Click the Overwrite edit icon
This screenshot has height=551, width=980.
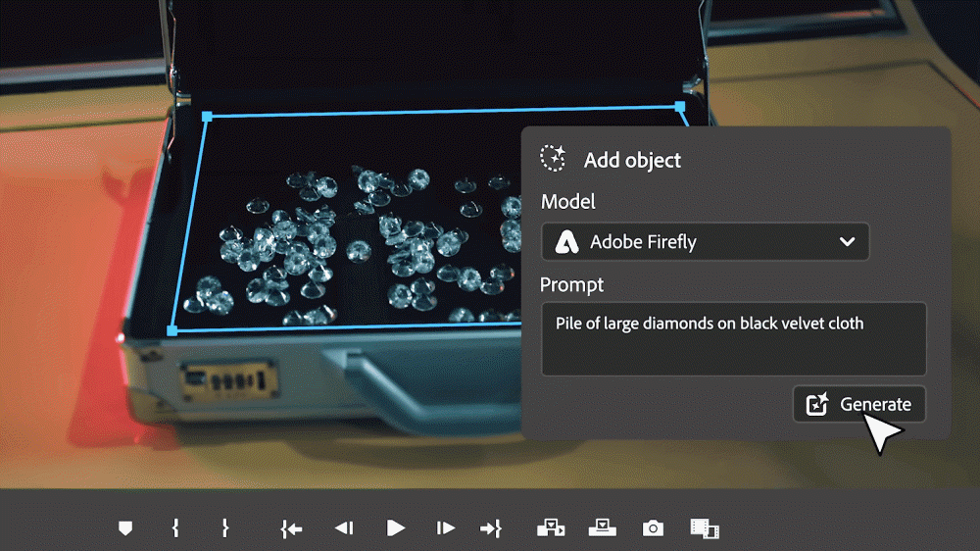[602, 528]
